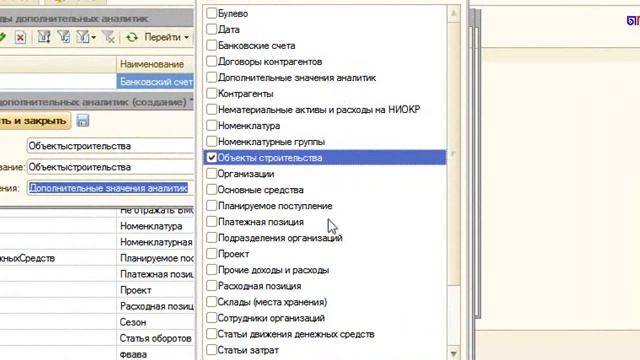Click the filter history funnel icon
This screenshot has height=360, width=640.
tap(83, 37)
